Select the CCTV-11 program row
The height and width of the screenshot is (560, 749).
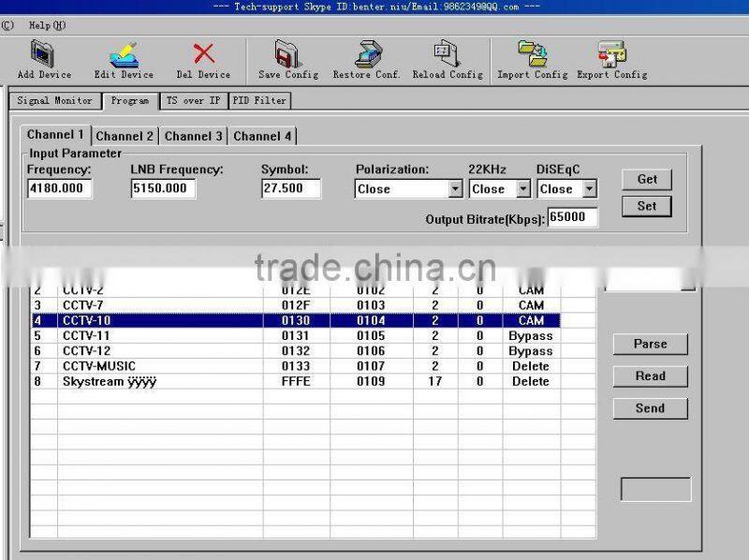tap(281, 335)
